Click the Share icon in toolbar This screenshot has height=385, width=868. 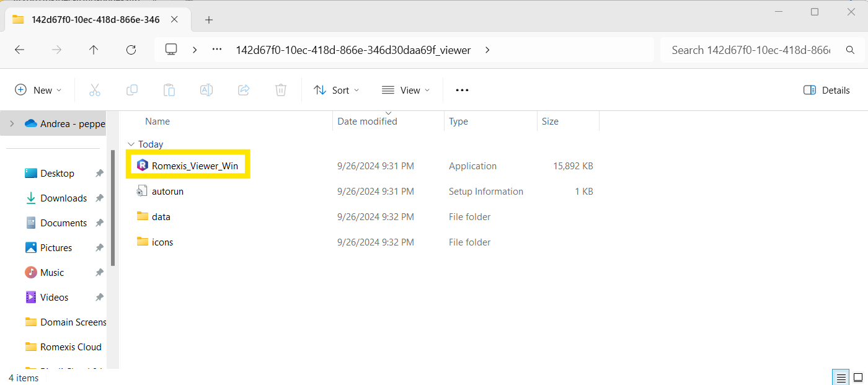tap(244, 90)
